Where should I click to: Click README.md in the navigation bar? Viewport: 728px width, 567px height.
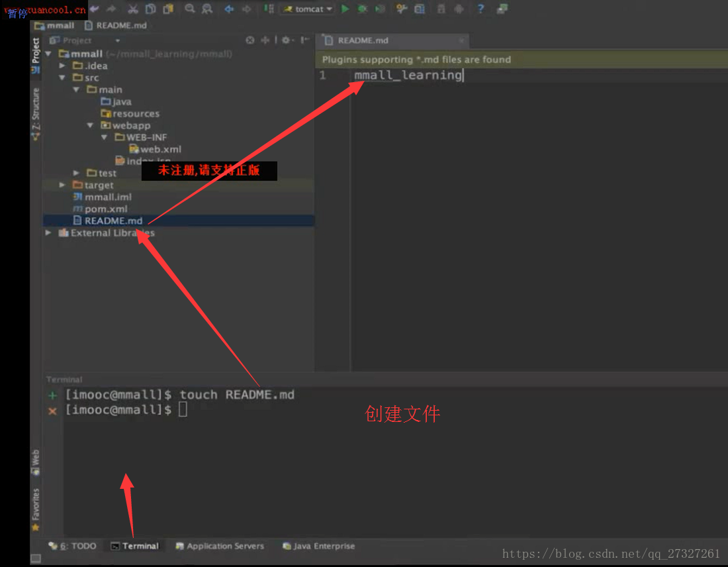116,25
